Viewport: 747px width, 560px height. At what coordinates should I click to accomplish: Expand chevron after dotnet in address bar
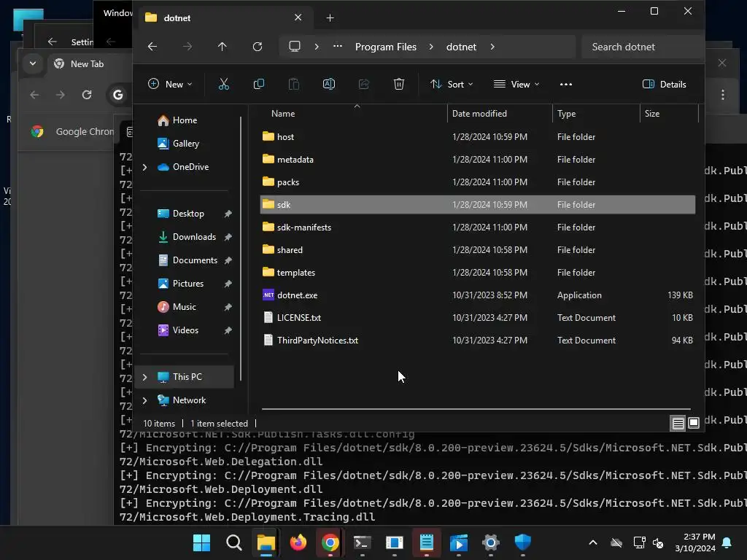click(492, 47)
